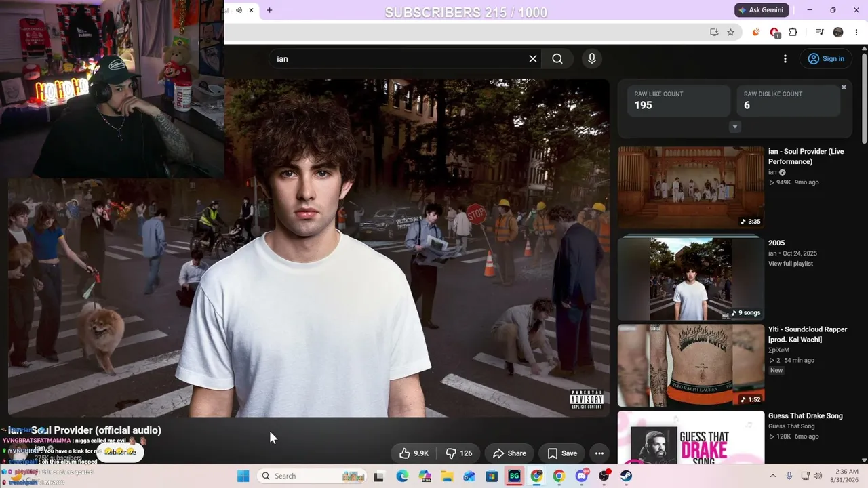This screenshot has height=488, width=868.
Task: Open Microsoft Store from taskbar
Action: click(492, 476)
